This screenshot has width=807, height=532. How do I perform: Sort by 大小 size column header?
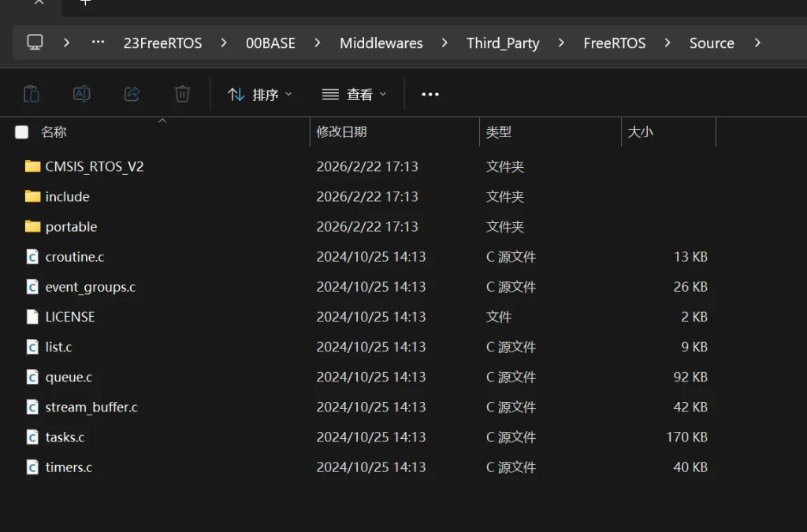pos(640,132)
